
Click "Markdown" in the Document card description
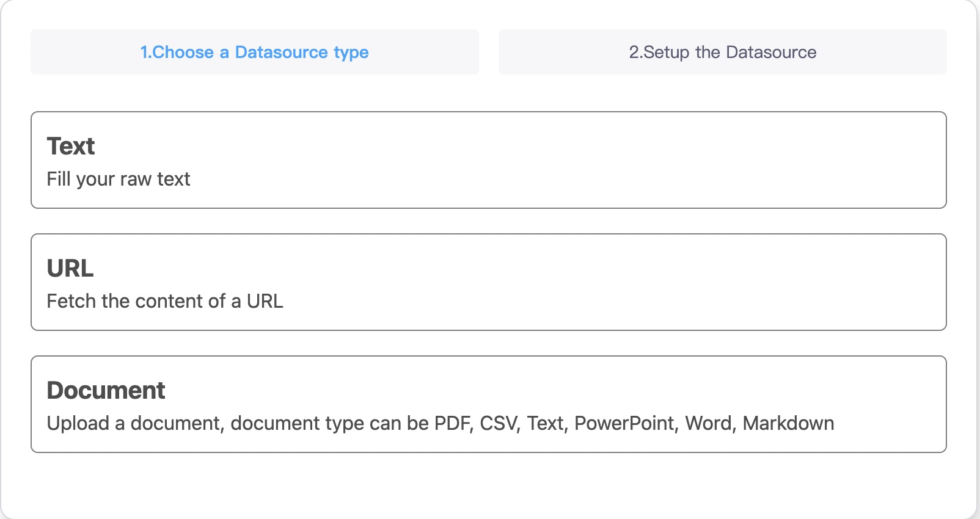(788, 423)
